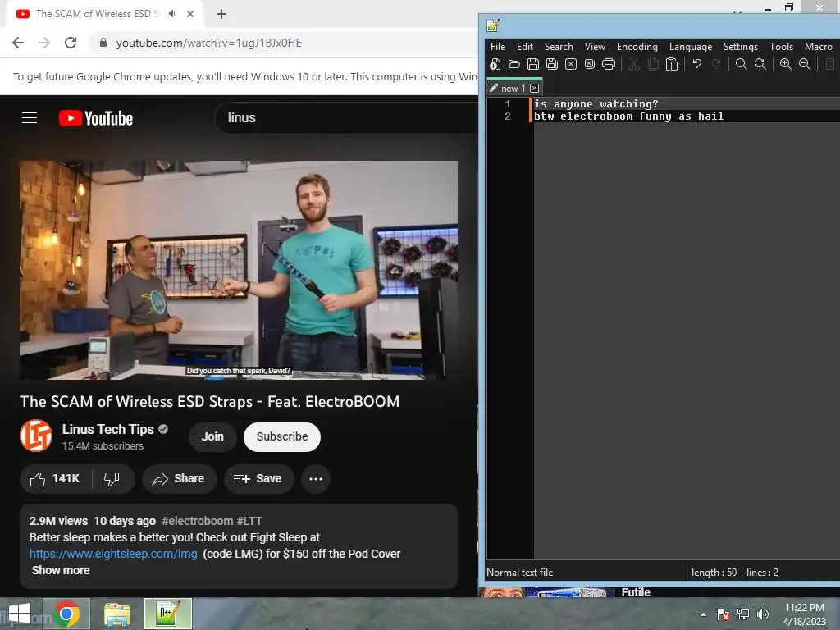This screenshot has height=630, width=840.
Task: Click the Chrome icon in the taskbar
Action: tap(66, 614)
